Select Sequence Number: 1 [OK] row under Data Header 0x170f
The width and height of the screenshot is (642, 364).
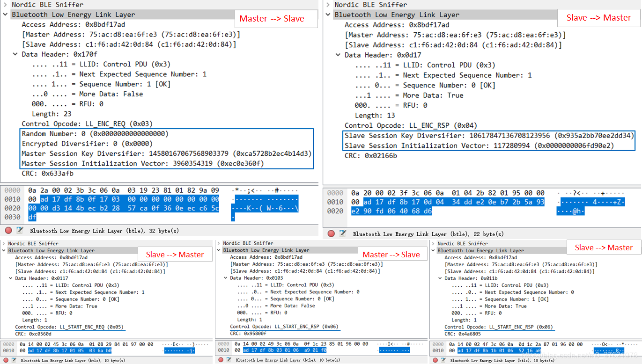(101, 84)
